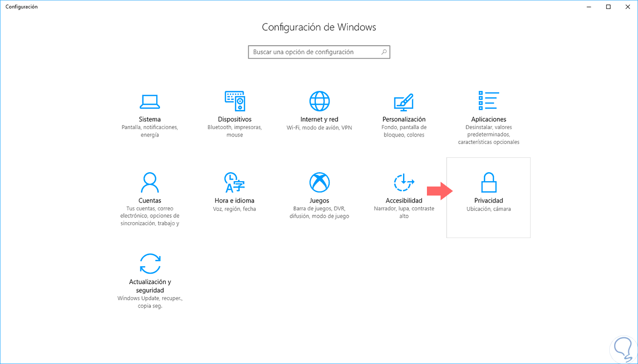
Task: Click 'Wi-Fi, modo de avión, VPN' text
Action: [x=320, y=128]
